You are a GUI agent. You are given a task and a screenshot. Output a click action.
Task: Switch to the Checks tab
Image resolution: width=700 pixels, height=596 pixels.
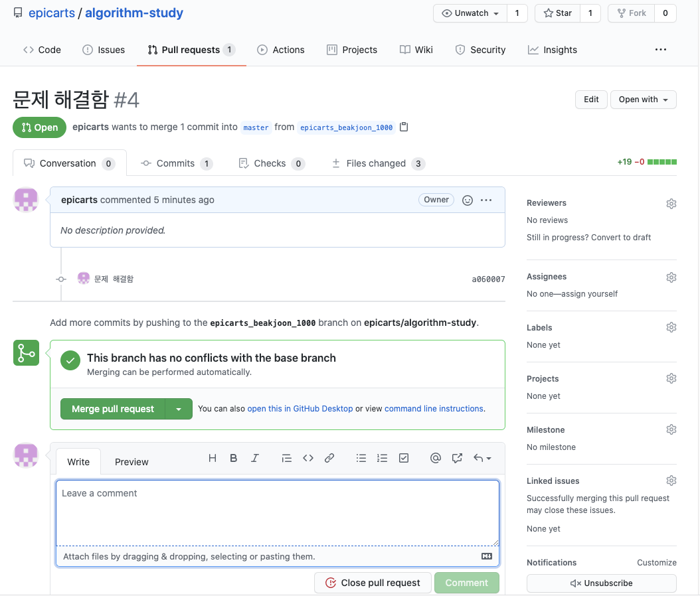(272, 164)
